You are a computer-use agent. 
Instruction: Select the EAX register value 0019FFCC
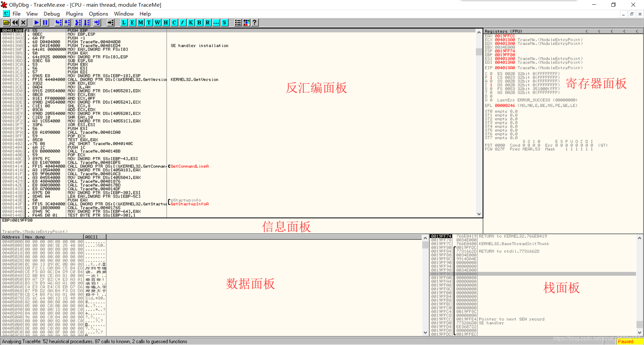click(505, 36)
